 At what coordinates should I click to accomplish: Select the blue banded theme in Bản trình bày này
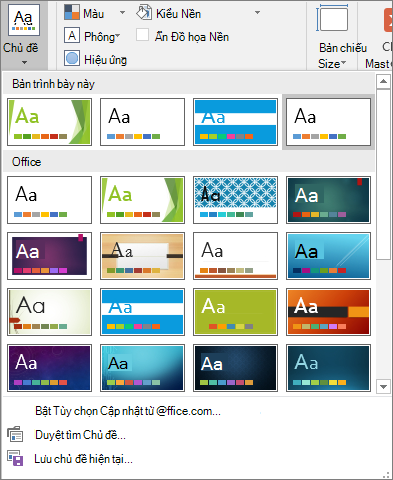coord(235,122)
